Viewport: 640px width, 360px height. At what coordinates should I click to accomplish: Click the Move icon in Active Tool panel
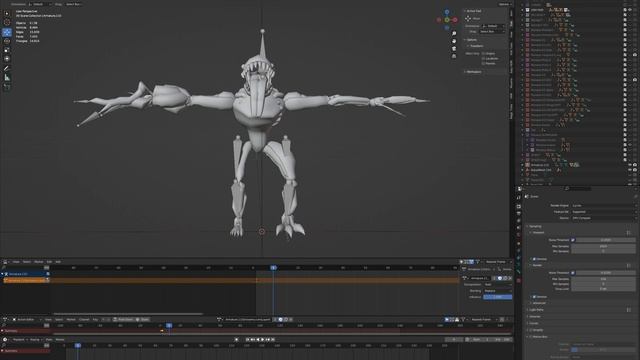click(x=468, y=18)
